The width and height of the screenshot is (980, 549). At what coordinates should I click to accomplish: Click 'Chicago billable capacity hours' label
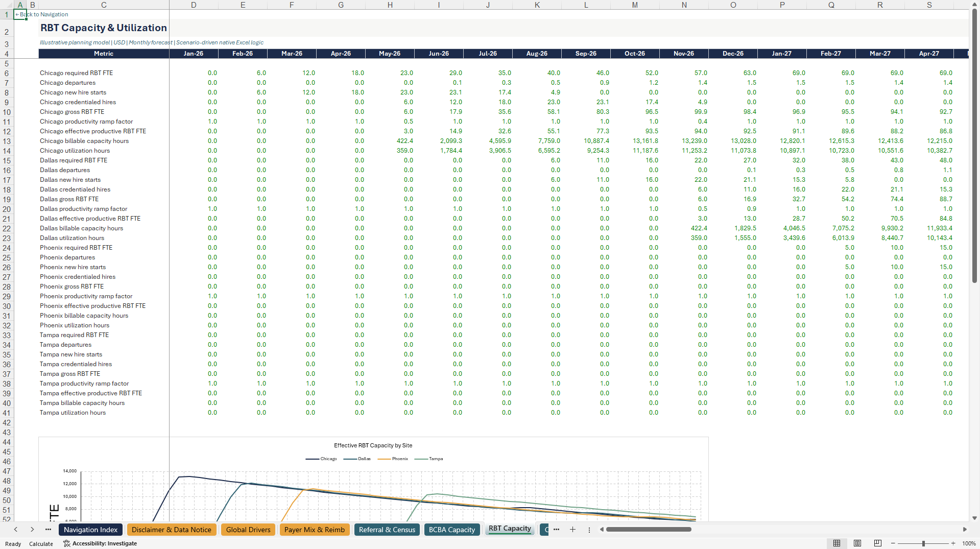click(x=84, y=141)
